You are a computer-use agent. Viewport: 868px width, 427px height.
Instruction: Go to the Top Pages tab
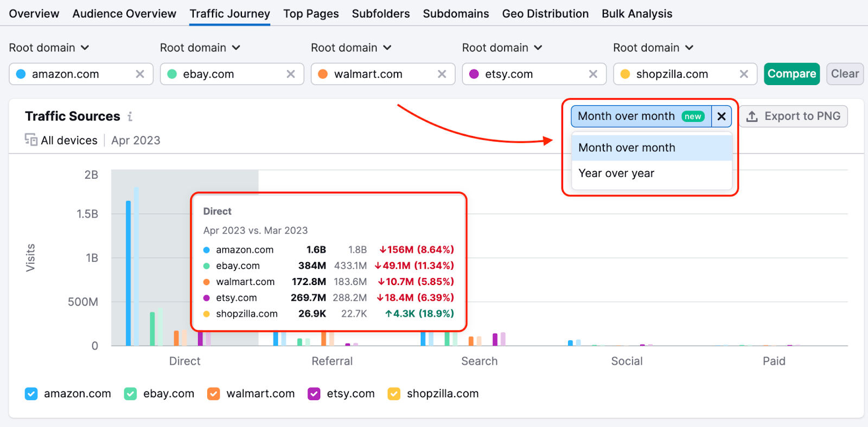pyautogui.click(x=311, y=14)
